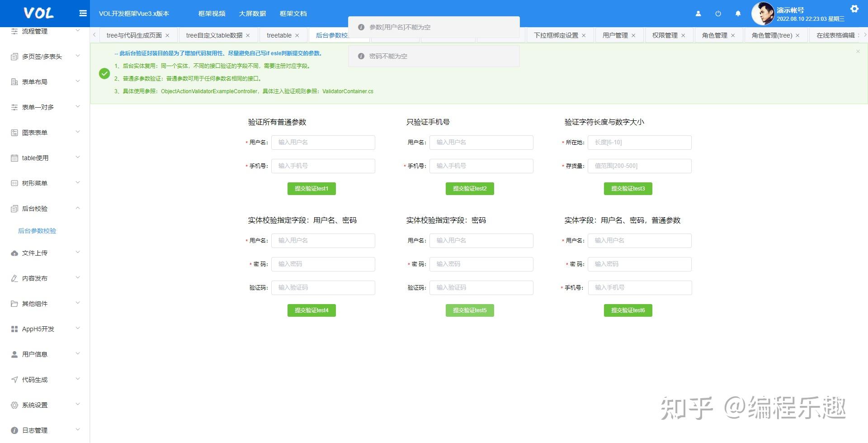The width and height of the screenshot is (868, 443).
Task: Select the 树形菜单 sidebar icon
Action: click(14, 183)
